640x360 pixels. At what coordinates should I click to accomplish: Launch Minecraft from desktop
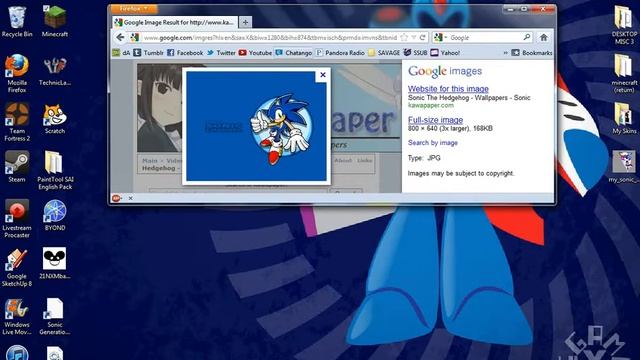click(x=55, y=22)
